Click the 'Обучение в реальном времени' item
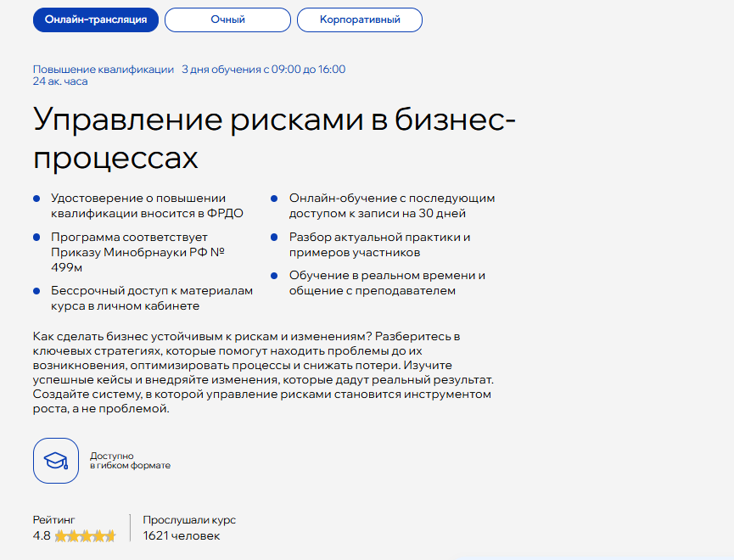The image size is (734, 560). (387, 283)
